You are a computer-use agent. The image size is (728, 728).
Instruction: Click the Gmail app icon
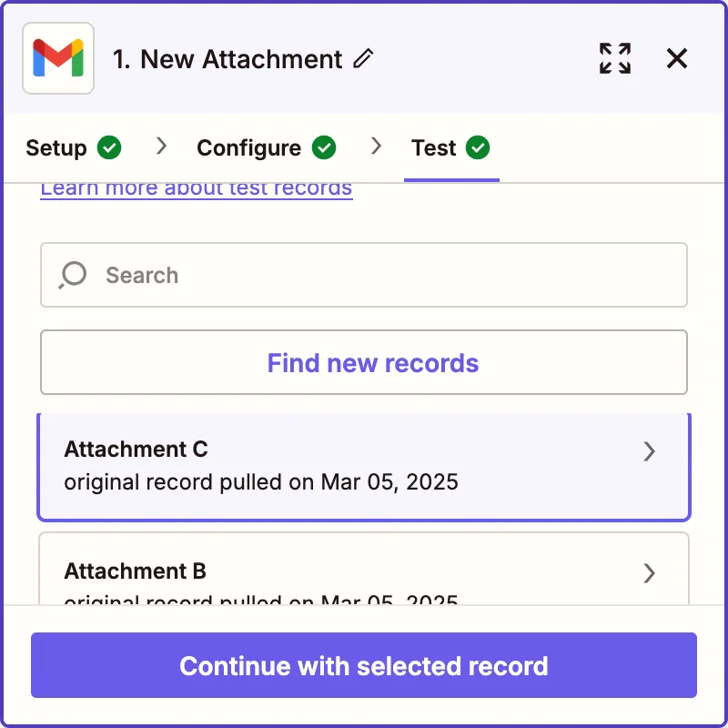(x=57, y=58)
